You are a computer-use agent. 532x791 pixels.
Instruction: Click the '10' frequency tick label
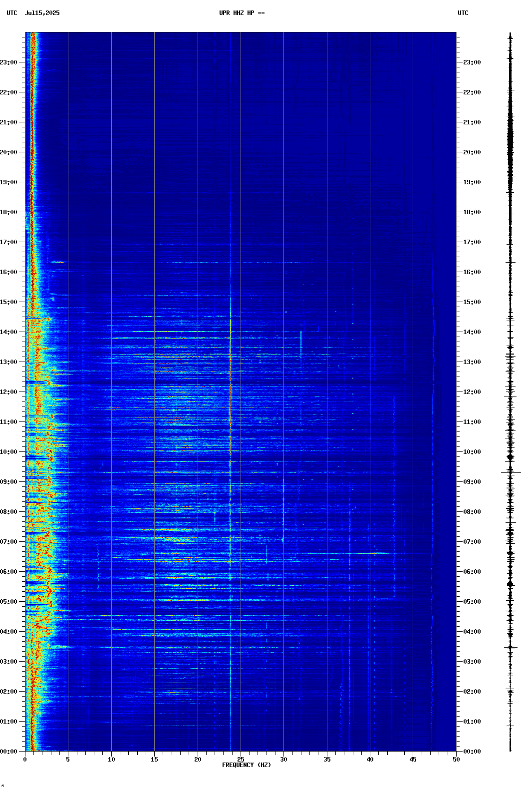click(111, 760)
